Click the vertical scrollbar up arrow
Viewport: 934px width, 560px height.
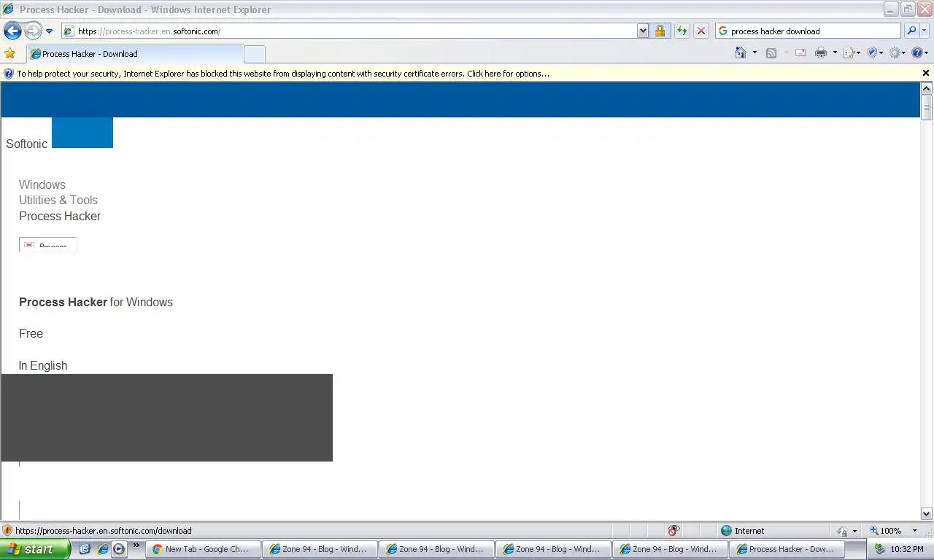(927, 89)
